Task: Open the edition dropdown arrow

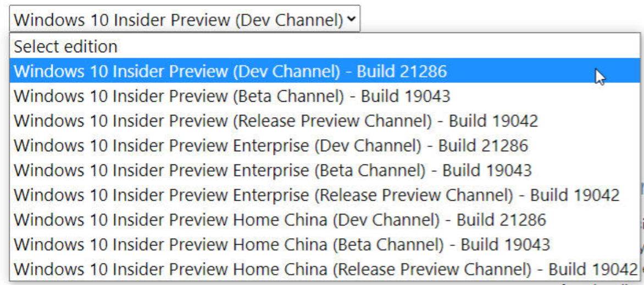Action: tap(351, 20)
